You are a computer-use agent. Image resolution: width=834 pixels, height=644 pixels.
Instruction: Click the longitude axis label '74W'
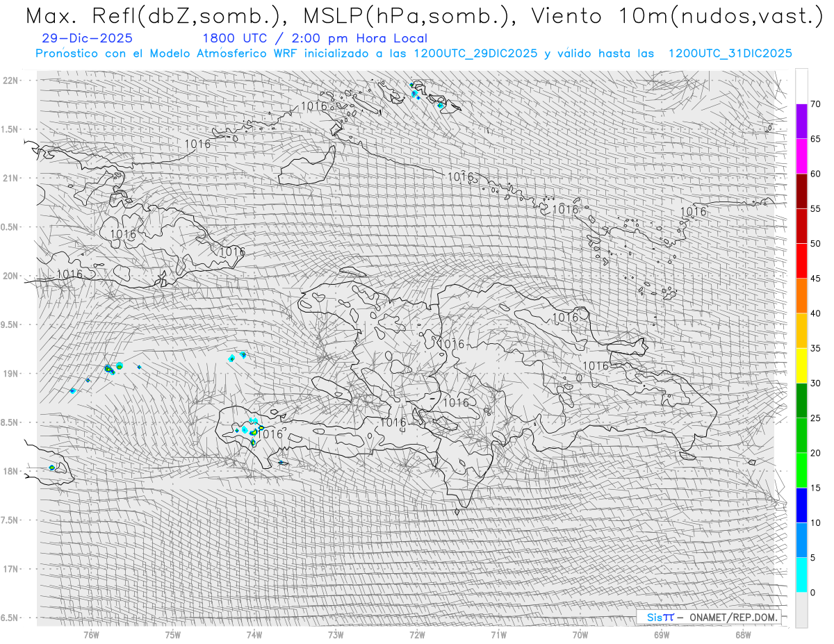(x=254, y=634)
